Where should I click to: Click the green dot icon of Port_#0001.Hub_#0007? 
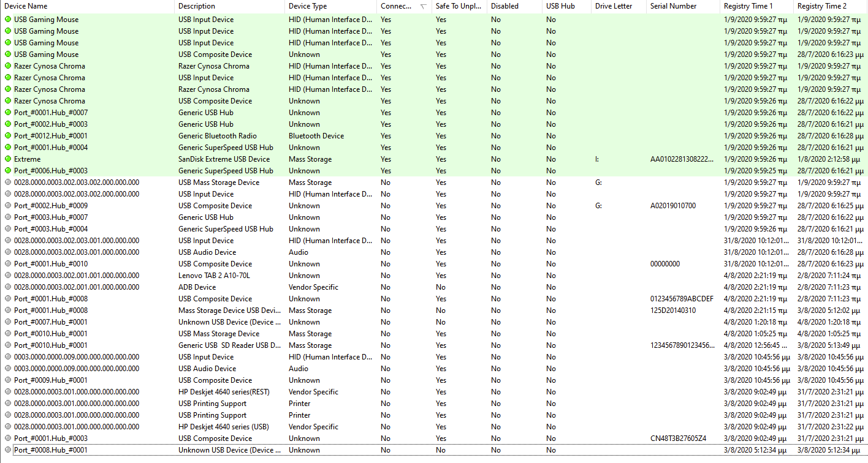coord(8,113)
